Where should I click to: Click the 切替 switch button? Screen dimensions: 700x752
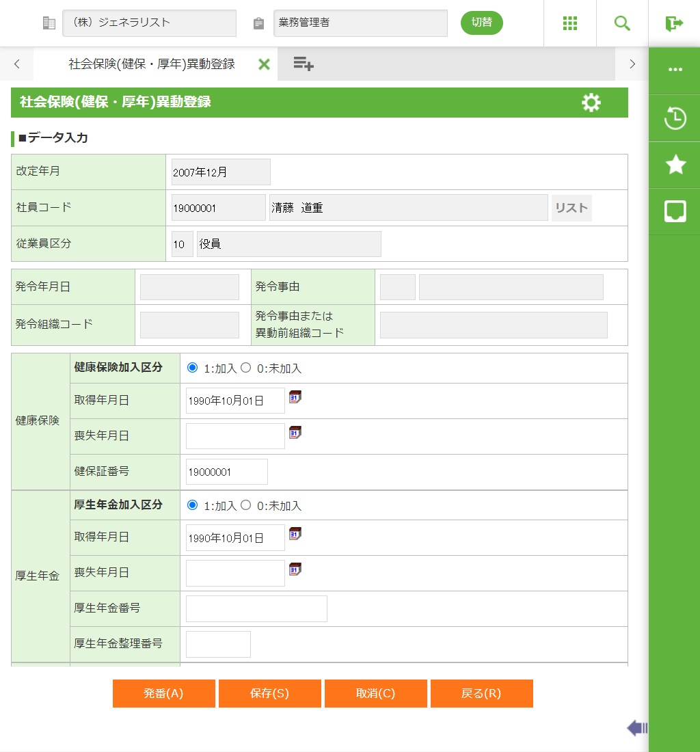(482, 23)
